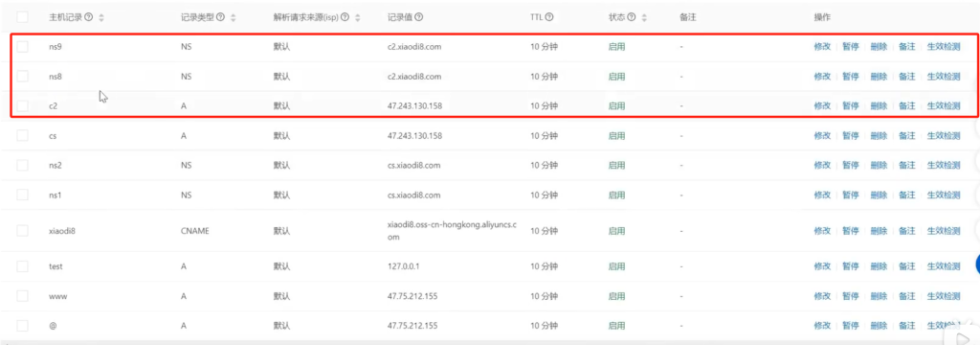Click 生效检测 for the c2 record
The image size is (980, 345).
click(943, 105)
